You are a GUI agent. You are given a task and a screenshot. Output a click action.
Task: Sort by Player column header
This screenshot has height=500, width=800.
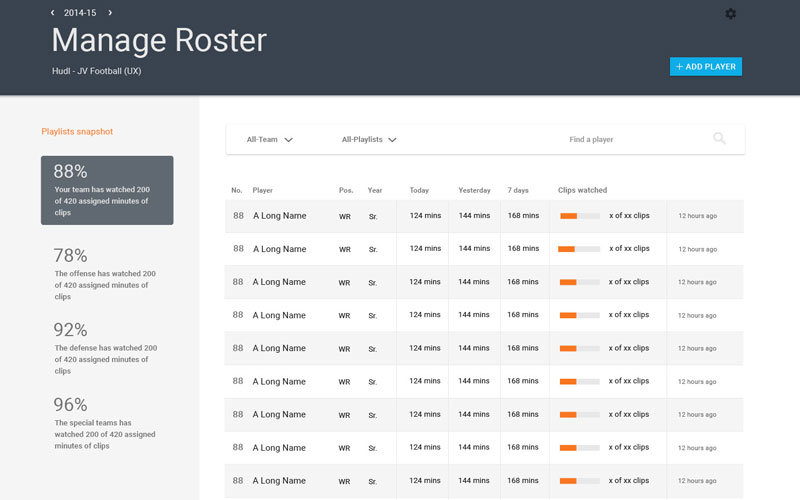[x=263, y=190]
